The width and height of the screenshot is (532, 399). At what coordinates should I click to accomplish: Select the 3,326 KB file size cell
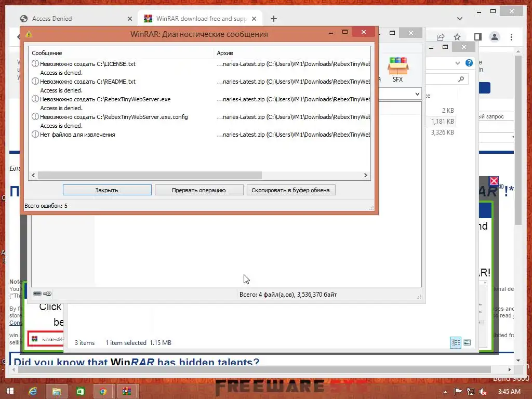tap(443, 132)
